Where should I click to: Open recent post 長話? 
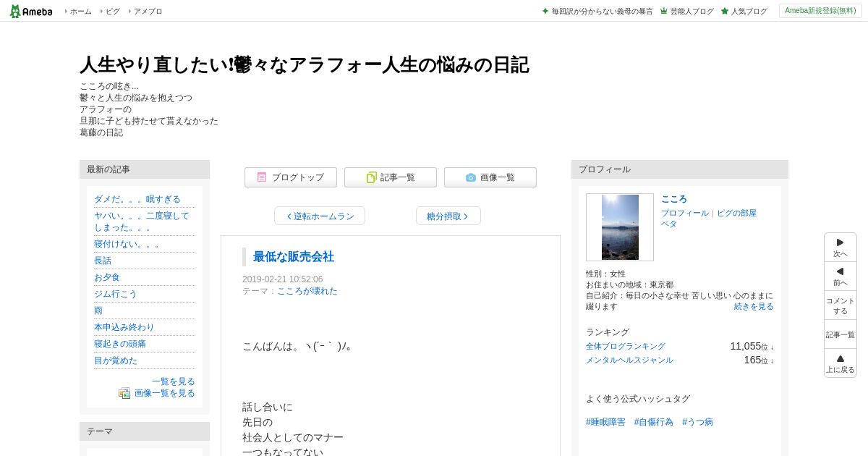point(103,261)
